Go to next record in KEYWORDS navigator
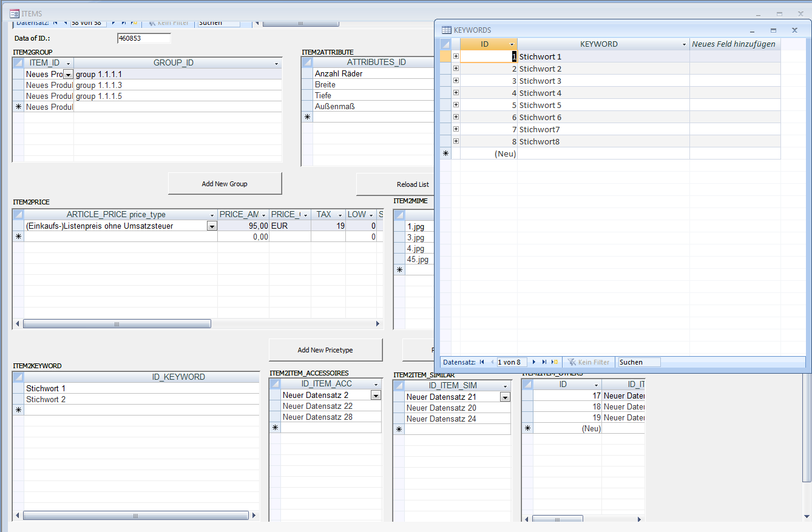812x532 pixels. tap(534, 362)
